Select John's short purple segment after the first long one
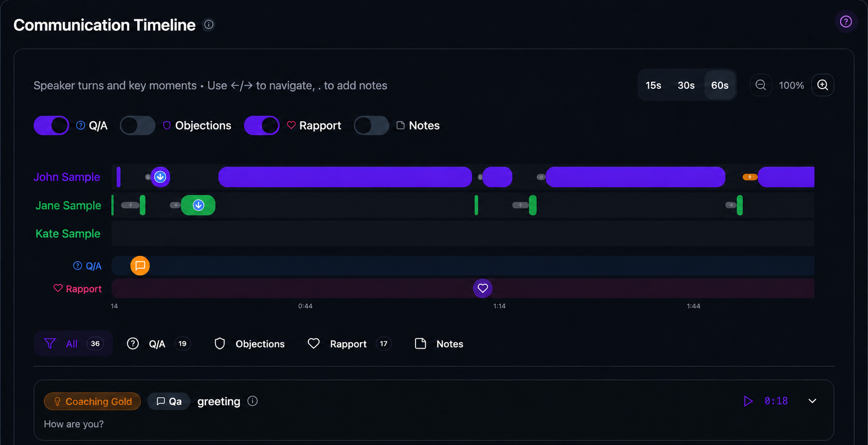 click(497, 177)
